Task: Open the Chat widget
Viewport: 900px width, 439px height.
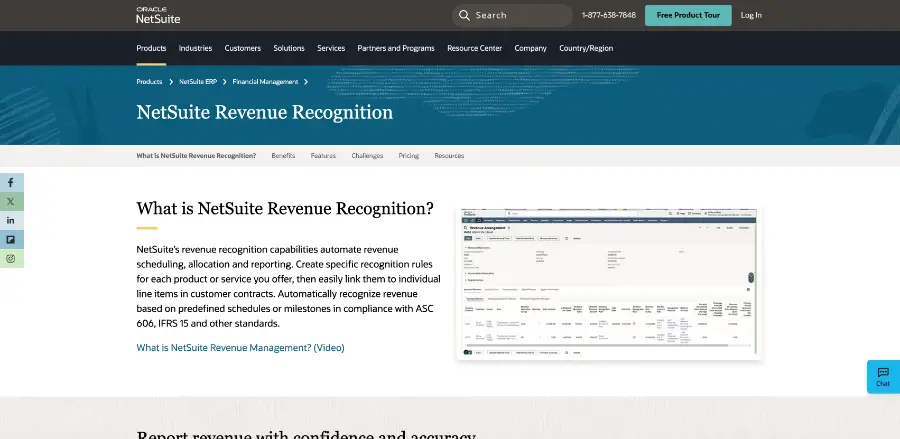Action: click(883, 376)
